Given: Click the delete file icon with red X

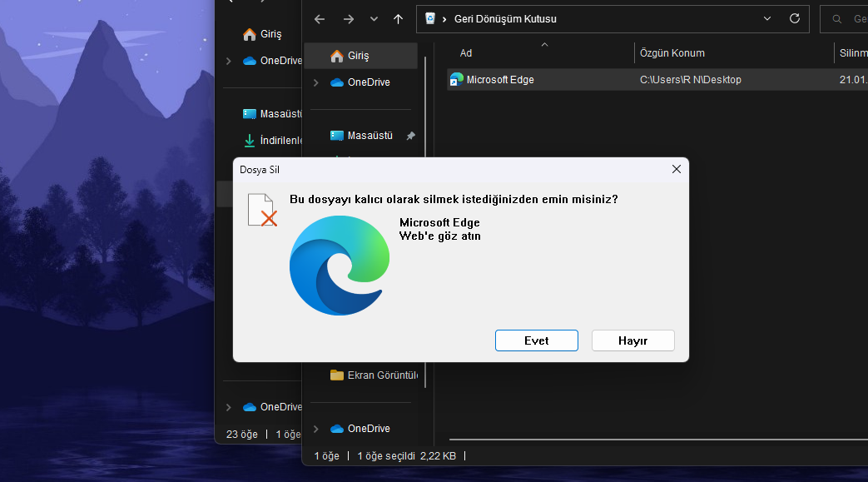Looking at the screenshot, I should click(262, 210).
